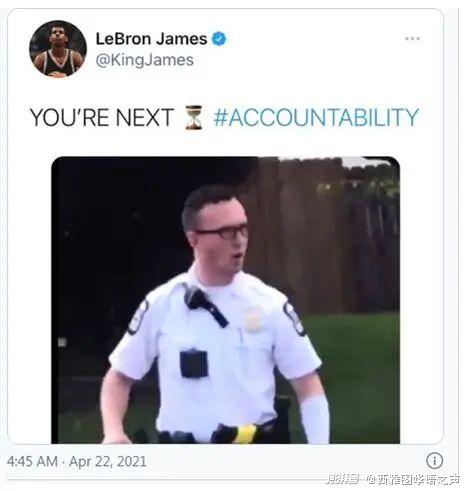Click the Apr 22, 2021 date
The height and width of the screenshot is (491, 466).
108,461
